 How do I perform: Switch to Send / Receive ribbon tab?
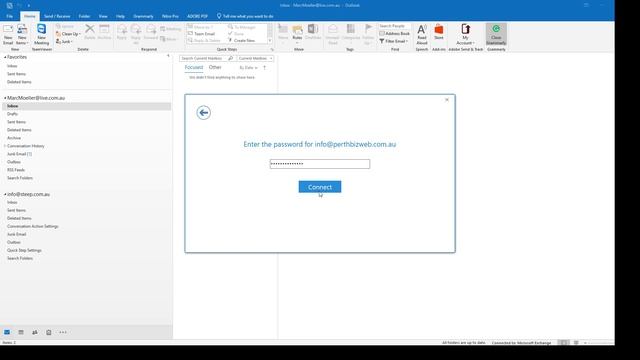coord(57,16)
